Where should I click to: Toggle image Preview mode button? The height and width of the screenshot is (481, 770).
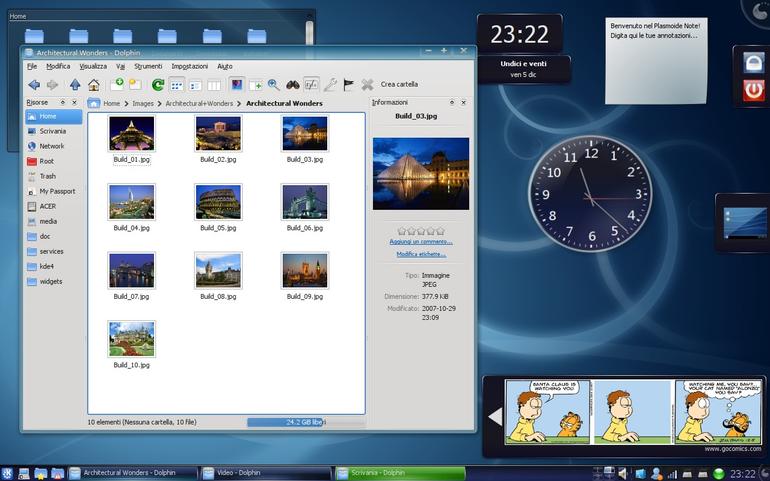[x=236, y=85]
